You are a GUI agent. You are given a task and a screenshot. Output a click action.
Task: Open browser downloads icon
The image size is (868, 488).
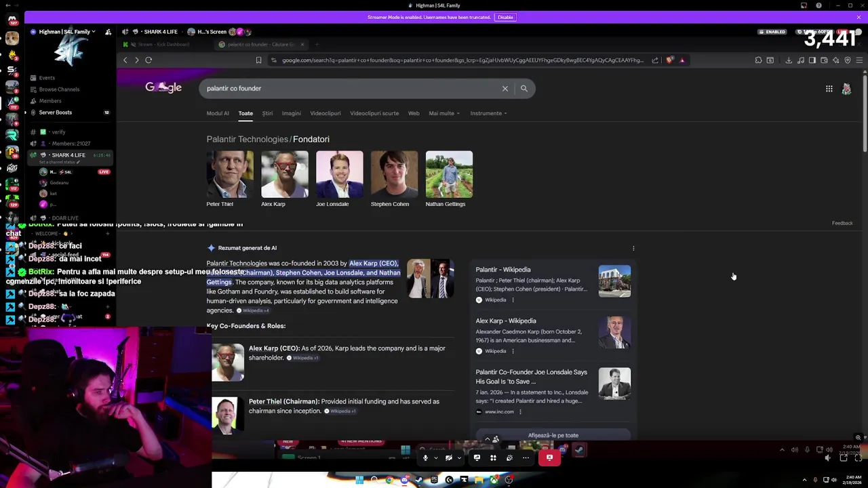tap(789, 60)
